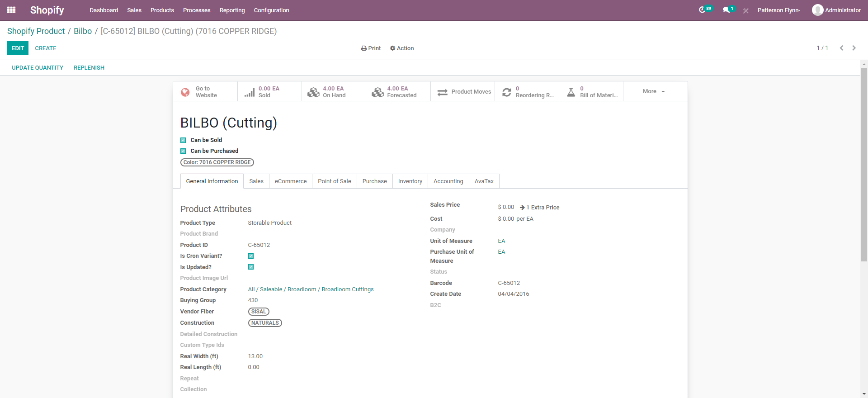Open the Reporting top menu
This screenshot has width=868, height=398.
[232, 10]
